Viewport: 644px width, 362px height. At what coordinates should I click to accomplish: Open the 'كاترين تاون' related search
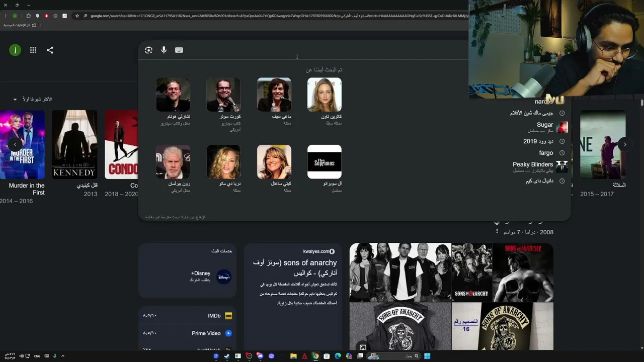[325, 101]
